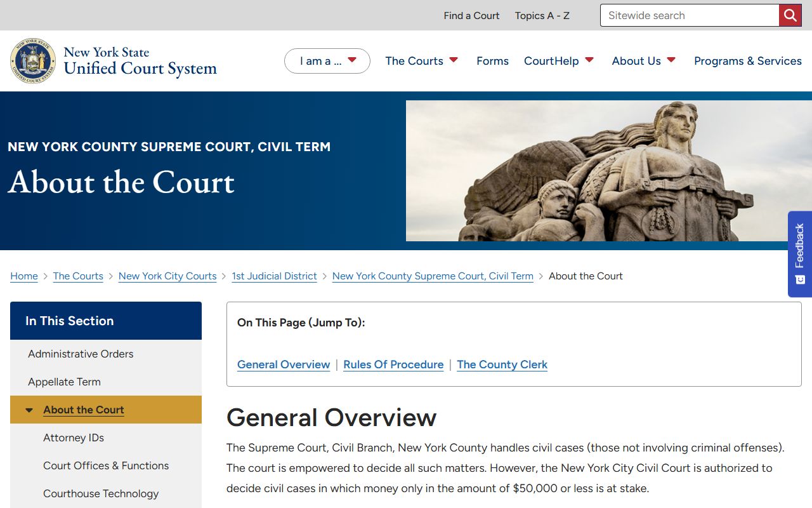This screenshot has height=508, width=812.
Task: Open the Find a Court link
Action: click(x=471, y=15)
